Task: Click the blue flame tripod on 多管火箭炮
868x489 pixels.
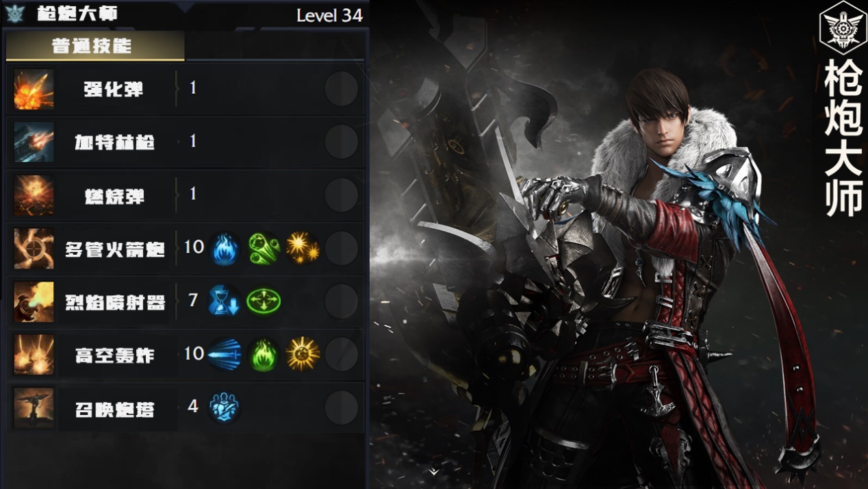Action: point(225,248)
